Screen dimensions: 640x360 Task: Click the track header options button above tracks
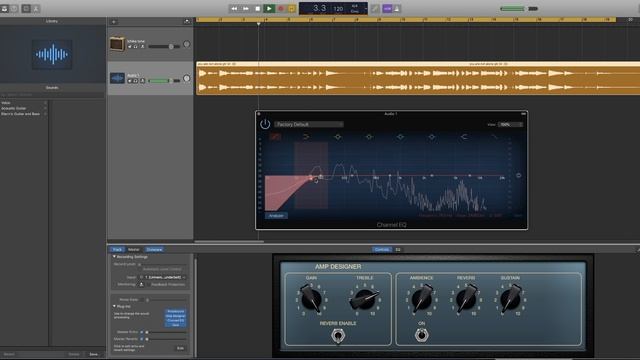pyautogui.click(x=187, y=21)
